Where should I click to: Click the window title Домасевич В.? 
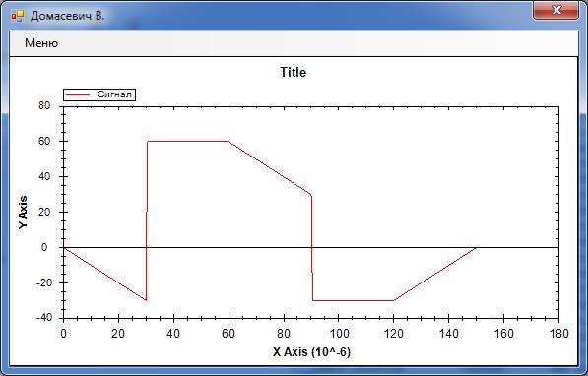pos(68,16)
